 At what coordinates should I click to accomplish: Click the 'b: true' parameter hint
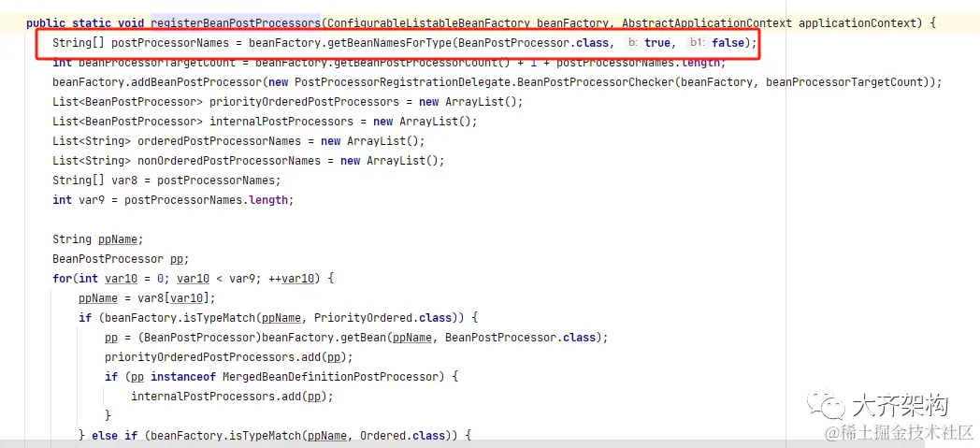pos(649,43)
